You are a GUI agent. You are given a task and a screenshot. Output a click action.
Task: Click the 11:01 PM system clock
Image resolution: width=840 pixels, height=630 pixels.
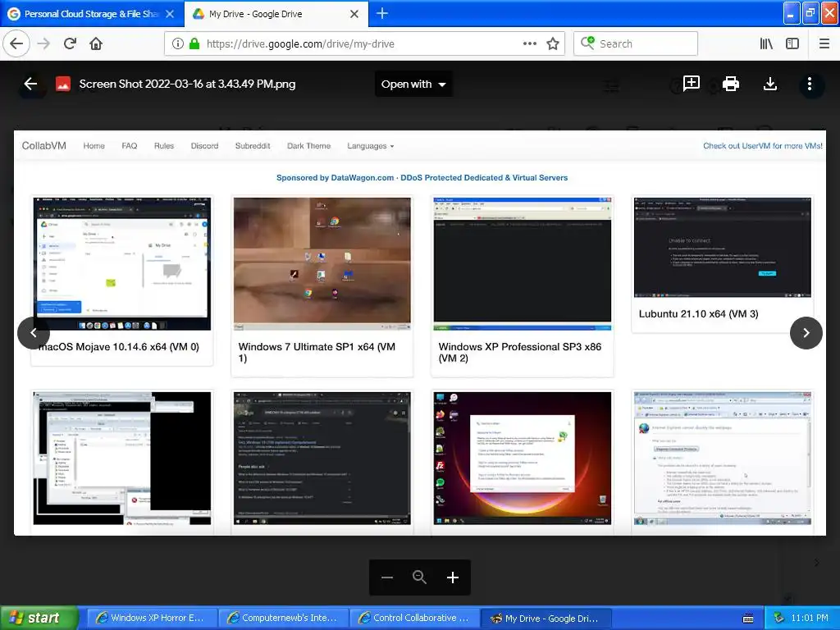(810, 618)
